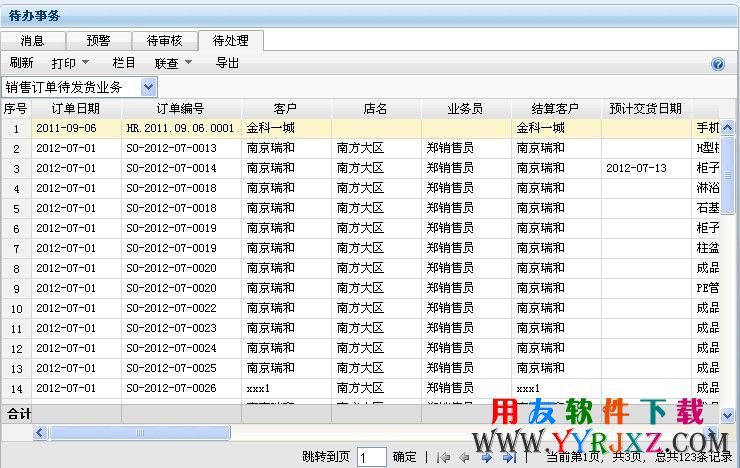Image resolution: width=740 pixels, height=468 pixels.
Task: Click vertical scrollbar down arrow
Action: (x=727, y=416)
